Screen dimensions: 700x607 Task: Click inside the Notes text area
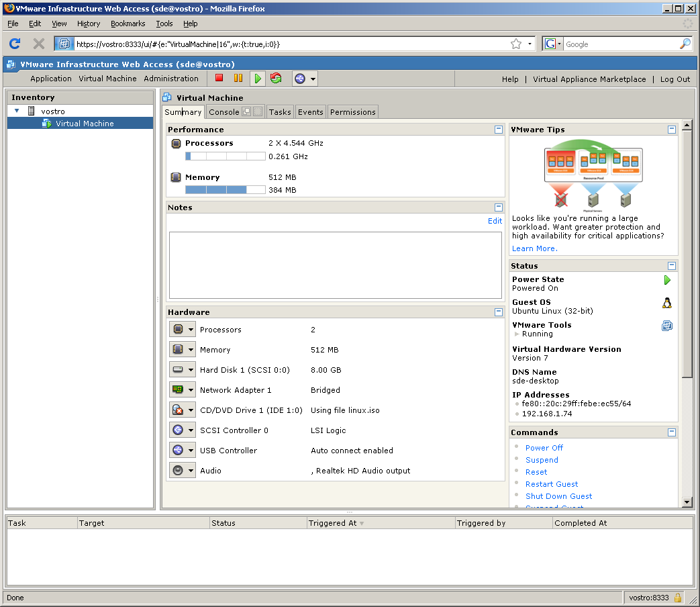pos(336,265)
